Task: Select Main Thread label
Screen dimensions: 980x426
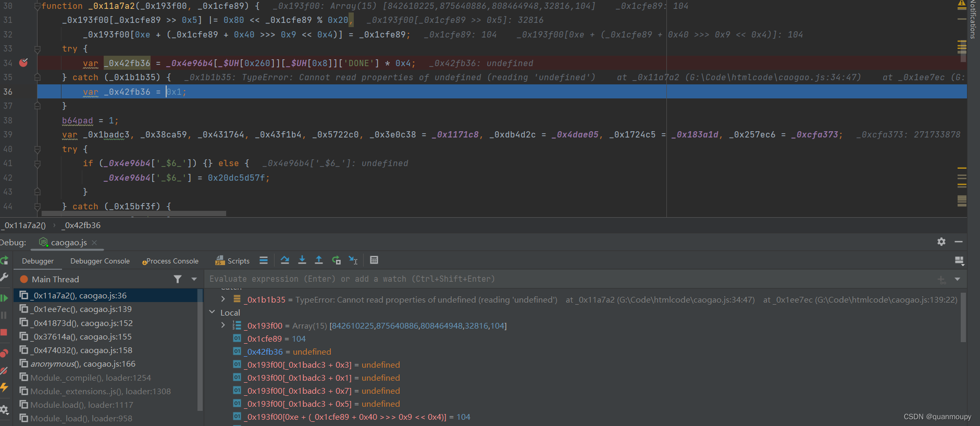Action: [55, 280]
